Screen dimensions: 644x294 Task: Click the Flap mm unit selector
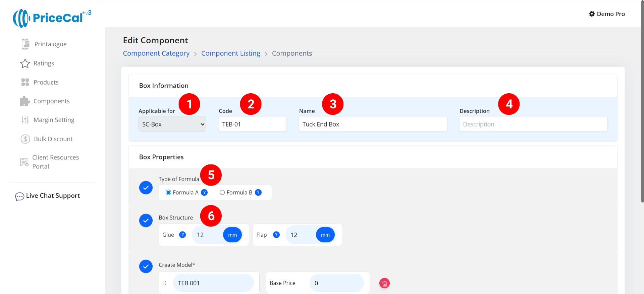click(325, 235)
